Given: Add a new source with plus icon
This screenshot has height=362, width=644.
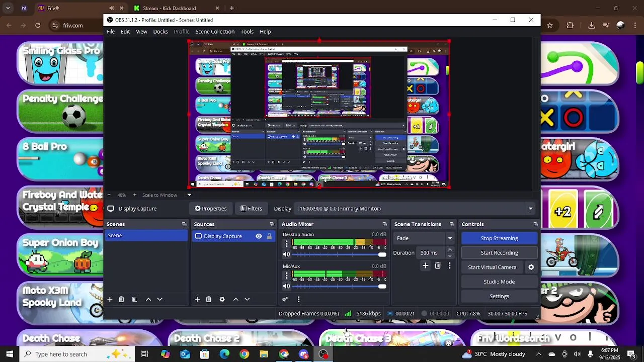Looking at the screenshot, I should point(197,299).
